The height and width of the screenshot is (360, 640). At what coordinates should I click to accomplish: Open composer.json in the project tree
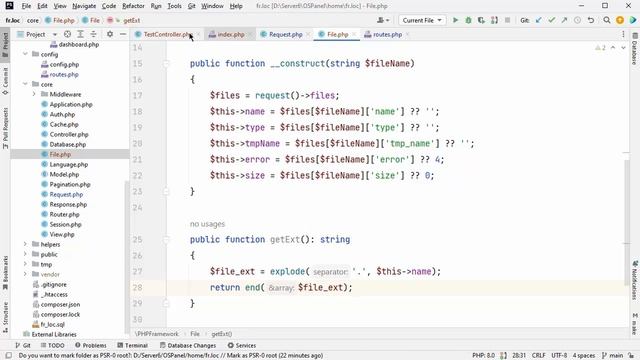[60, 304]
